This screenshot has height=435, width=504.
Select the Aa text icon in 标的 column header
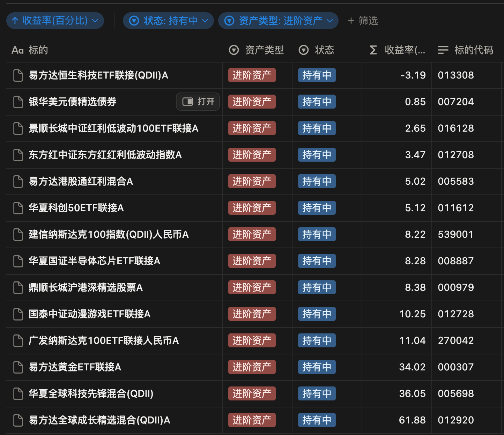point(17,50)
